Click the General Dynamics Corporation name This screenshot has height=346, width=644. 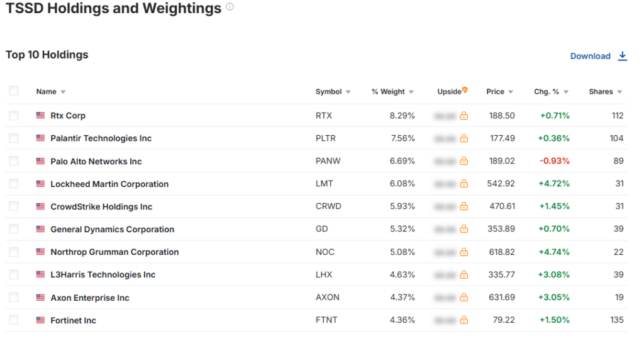tap(112, 230)
